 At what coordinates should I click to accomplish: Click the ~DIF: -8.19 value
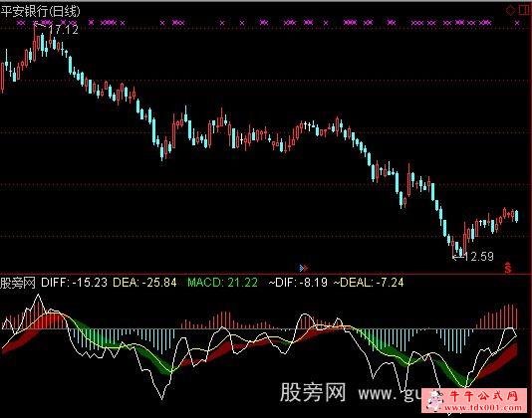coord(298,283)
